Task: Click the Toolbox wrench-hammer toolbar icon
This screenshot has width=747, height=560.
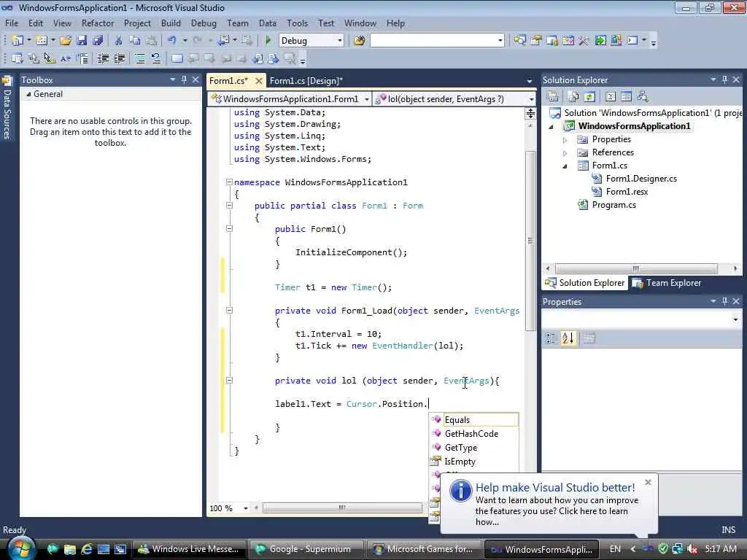Action: [584, 41]
